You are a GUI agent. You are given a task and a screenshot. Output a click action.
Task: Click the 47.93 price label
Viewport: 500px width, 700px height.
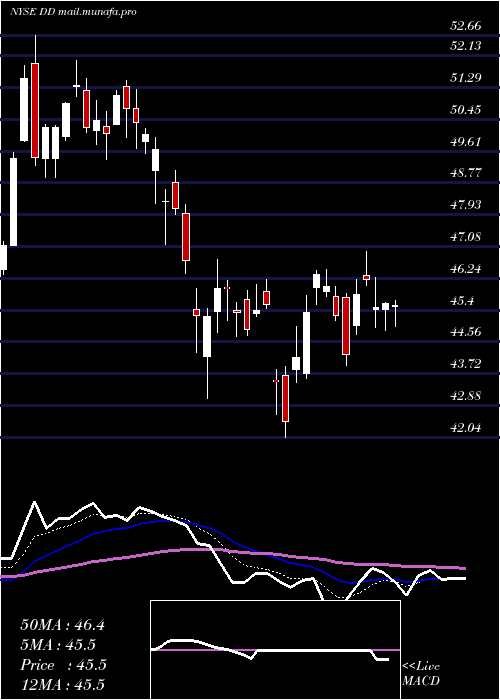(466, 205)
